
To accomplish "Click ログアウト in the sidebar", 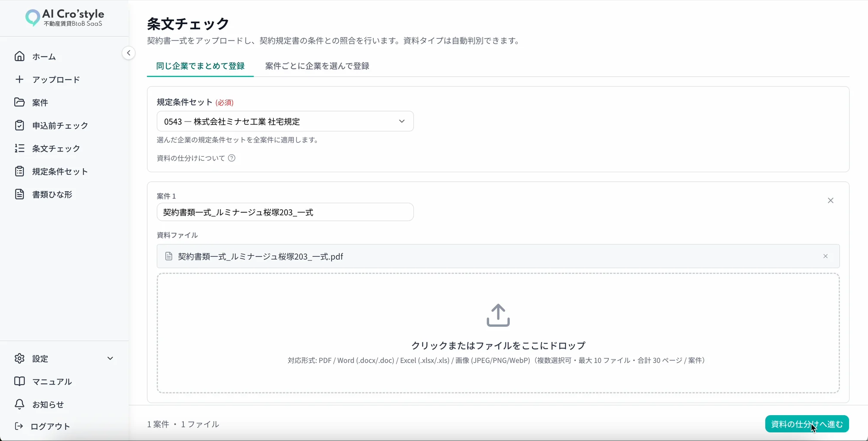I will click(x=50, y=426).
